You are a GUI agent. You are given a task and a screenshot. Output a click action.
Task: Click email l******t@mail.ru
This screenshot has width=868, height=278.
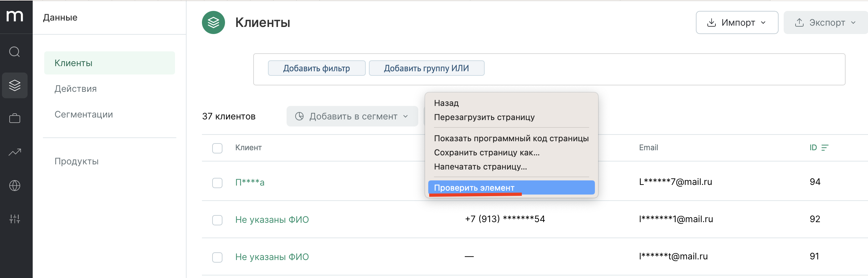point(673,256)
